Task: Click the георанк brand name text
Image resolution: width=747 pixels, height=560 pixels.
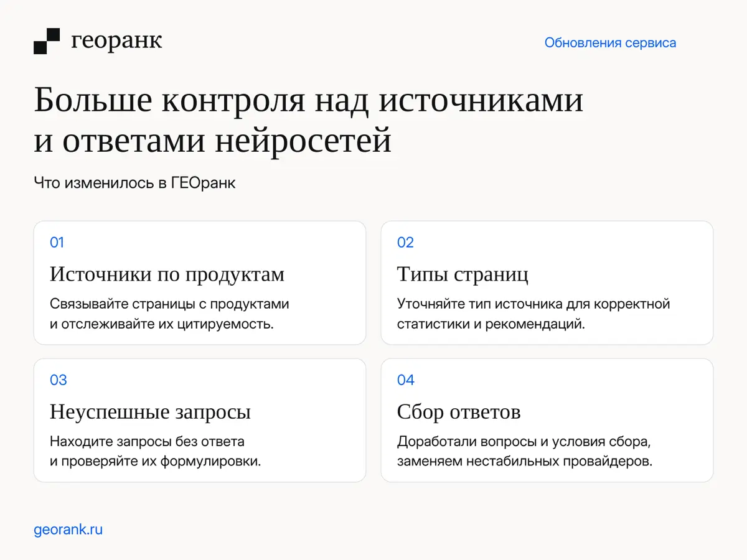Action: pos(117,41)
